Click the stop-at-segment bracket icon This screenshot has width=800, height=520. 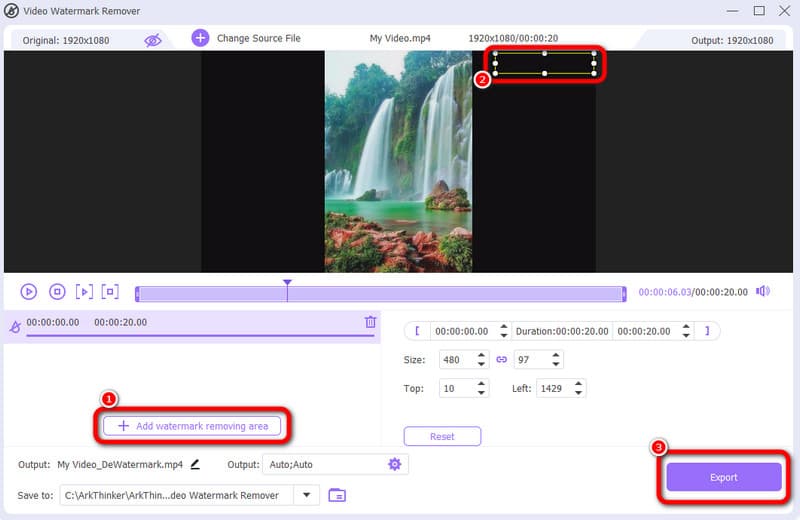(110, 291)
